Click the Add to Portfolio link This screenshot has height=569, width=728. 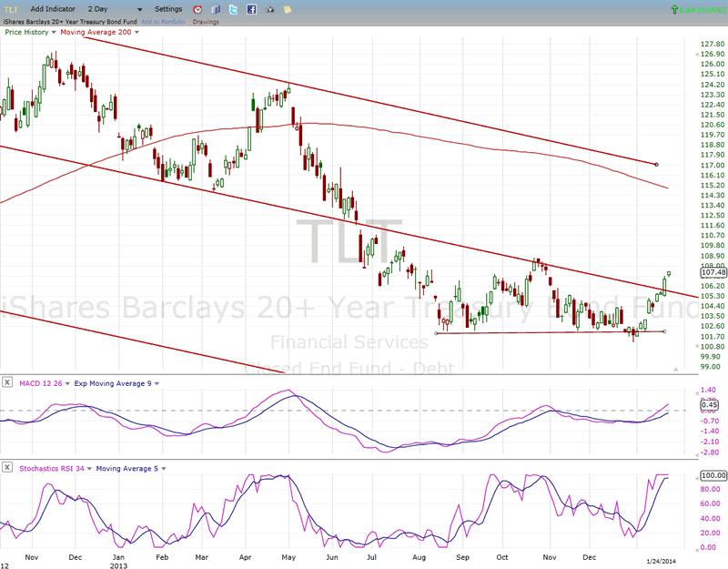tap(164, 22)
